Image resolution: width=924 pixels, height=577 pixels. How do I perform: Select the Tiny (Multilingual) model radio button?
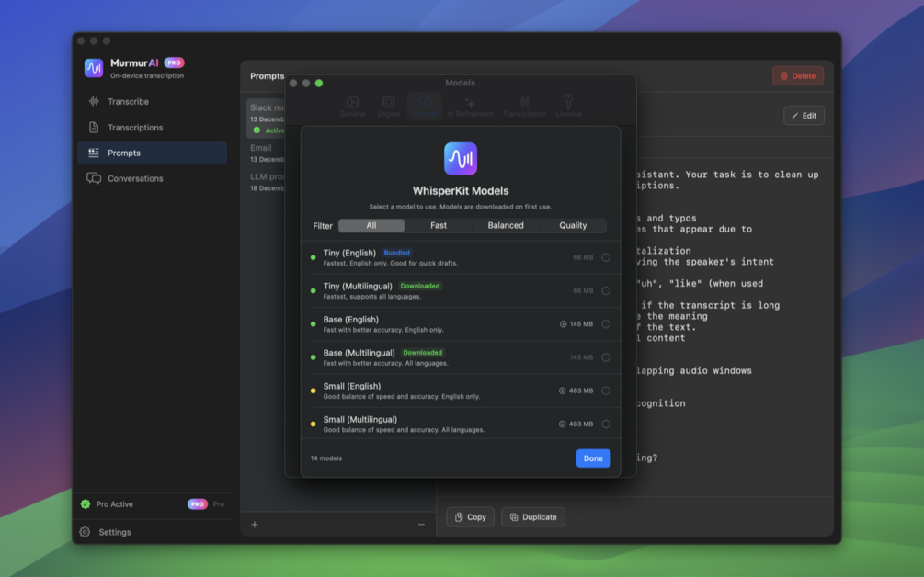coord(606,291)
